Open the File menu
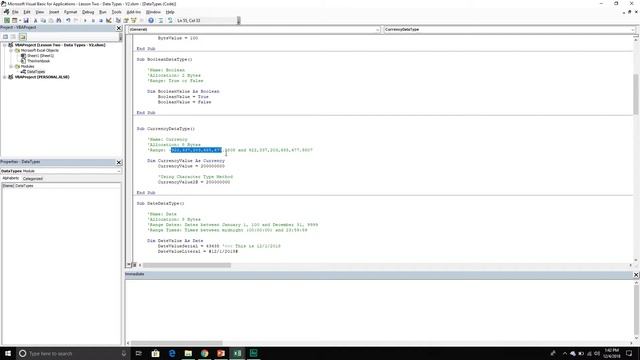The width and height of the screenshot is (640, 360). [x=15, y=12]
